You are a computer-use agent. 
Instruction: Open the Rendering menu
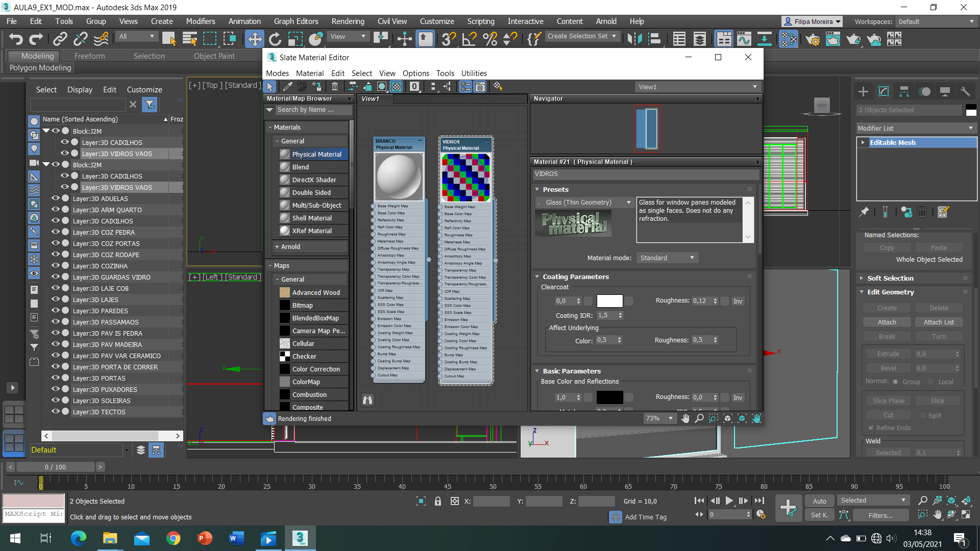point(348,21)
